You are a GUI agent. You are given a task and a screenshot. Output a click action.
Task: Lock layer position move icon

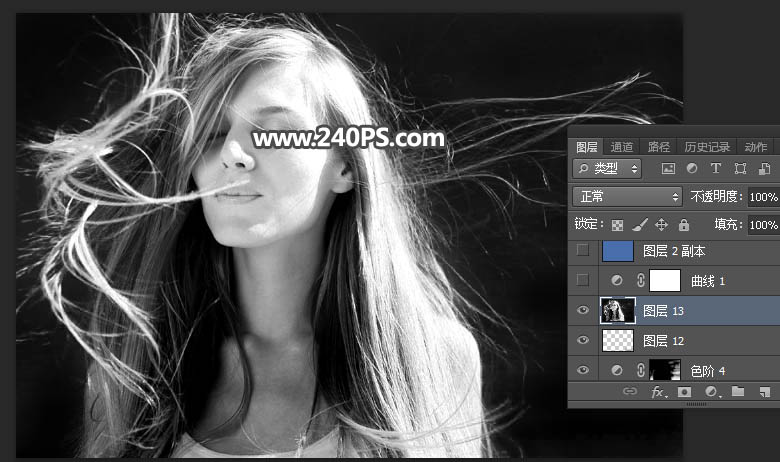(x=661, y=225)
